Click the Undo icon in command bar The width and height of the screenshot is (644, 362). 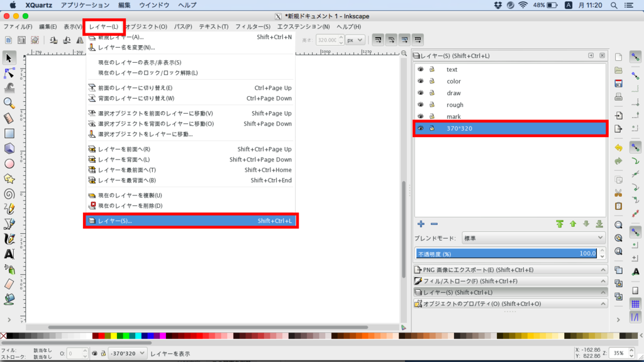coord(619,148)
